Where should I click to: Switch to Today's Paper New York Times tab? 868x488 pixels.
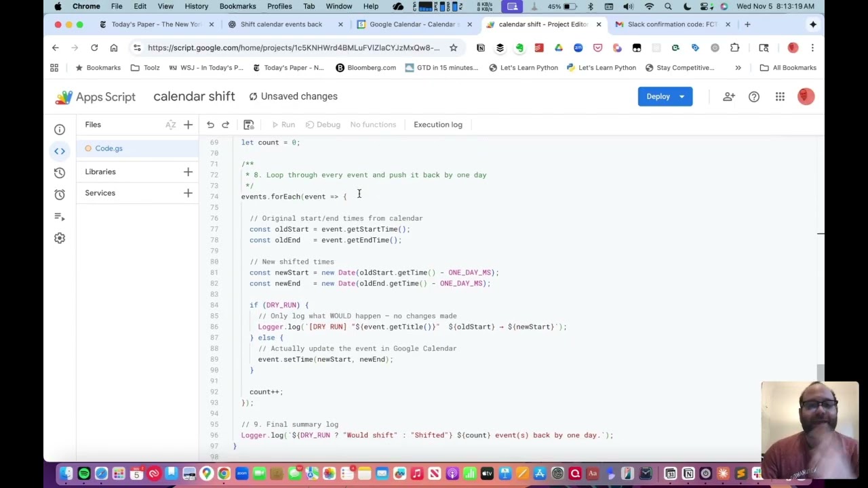(x=157, y=24)
